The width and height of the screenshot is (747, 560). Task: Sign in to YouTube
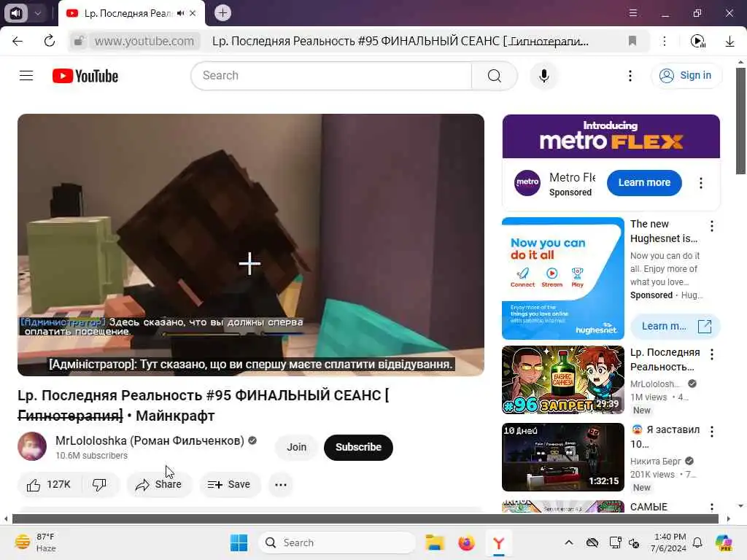tap(686, 76)
